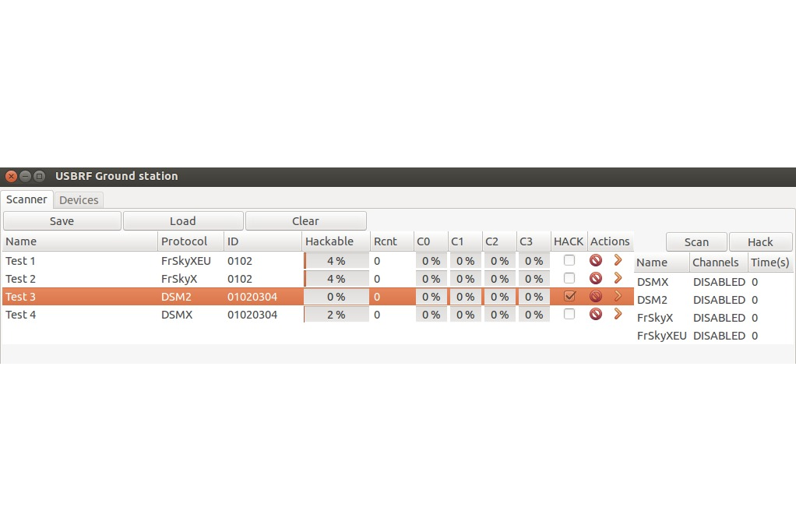Image resolution: width=796 pixels, height=532 pixels.
Task: Minimize the USBRF Ground station window
Action: (25, 176)
